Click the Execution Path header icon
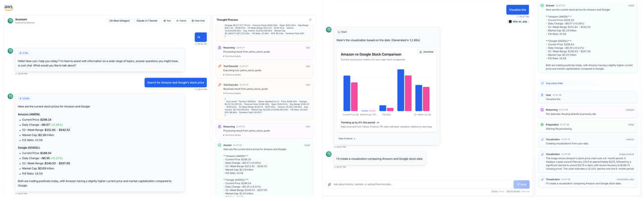The width and height of the screenshot is (644, 201). (542, 83)
